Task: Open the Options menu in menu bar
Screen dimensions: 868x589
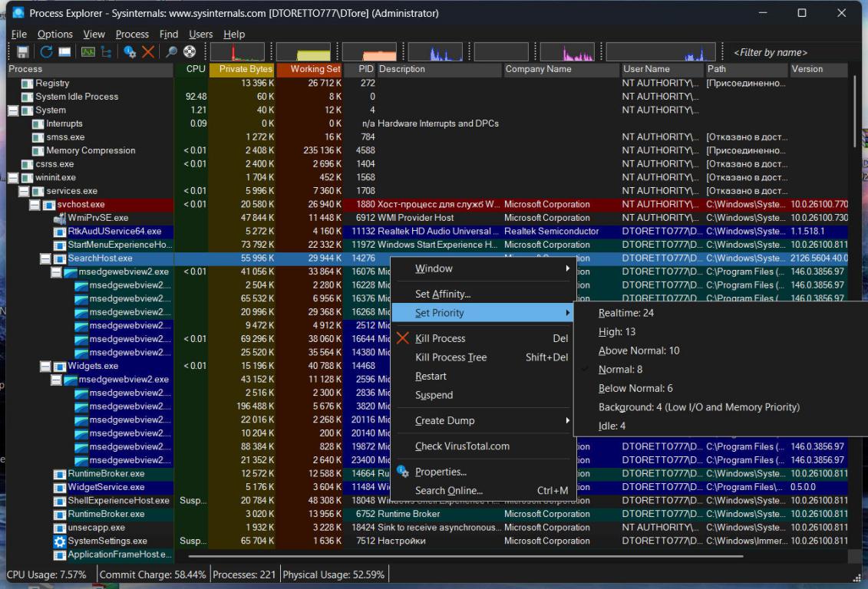Action: [x=55, y=35]
